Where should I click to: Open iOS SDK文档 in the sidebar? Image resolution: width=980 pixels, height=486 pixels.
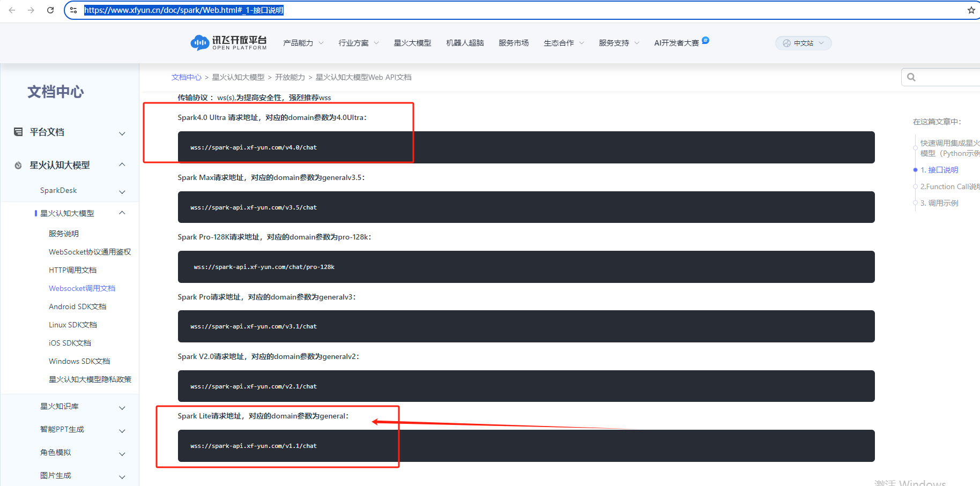tap(70, 343)
